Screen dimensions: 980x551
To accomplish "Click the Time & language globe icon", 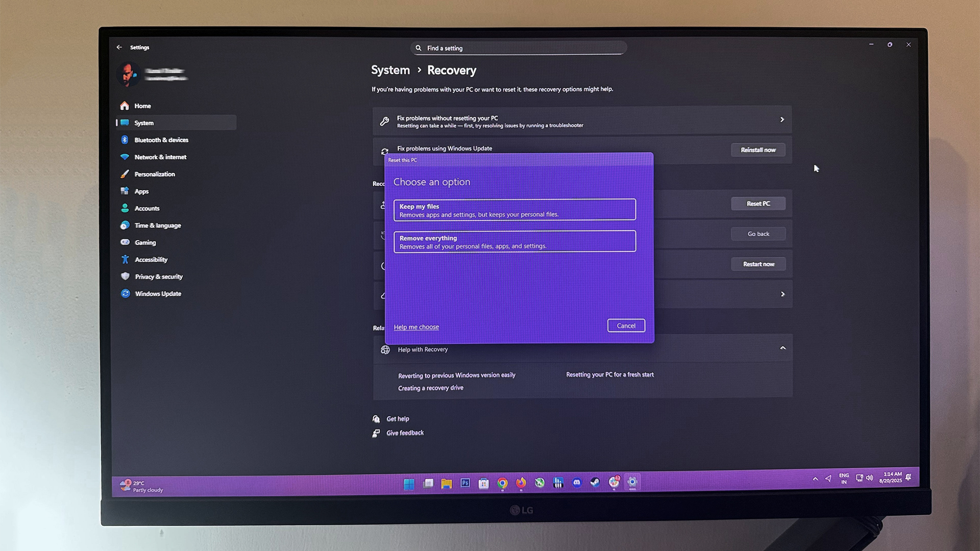I will coord(125,226).
